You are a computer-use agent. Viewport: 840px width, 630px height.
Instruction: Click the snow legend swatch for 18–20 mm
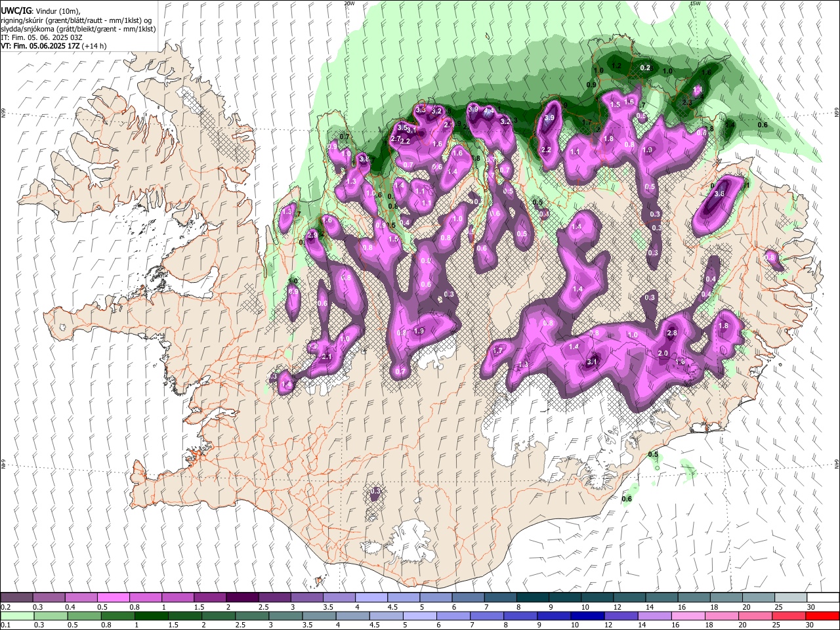[726, 597]
